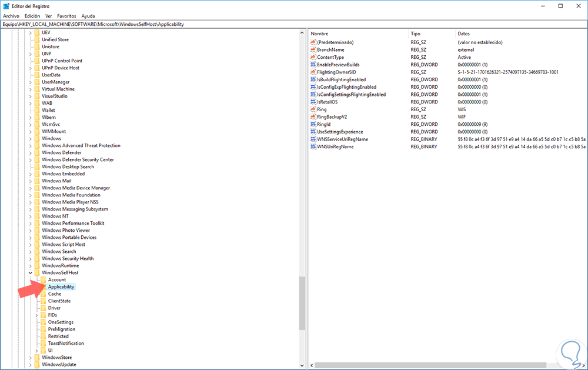Open the Ayuda menu
Viewport: 588px width, 370px height.
click(x=88, y=16)
